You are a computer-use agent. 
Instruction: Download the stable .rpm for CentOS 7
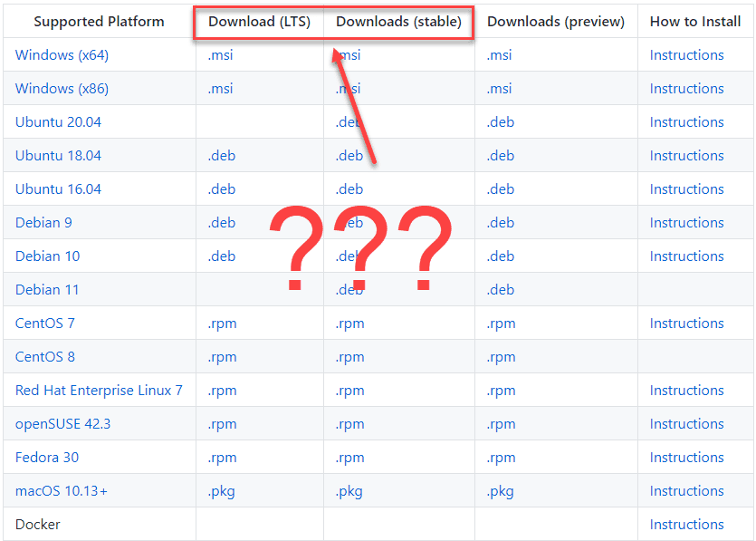(350, 324)
